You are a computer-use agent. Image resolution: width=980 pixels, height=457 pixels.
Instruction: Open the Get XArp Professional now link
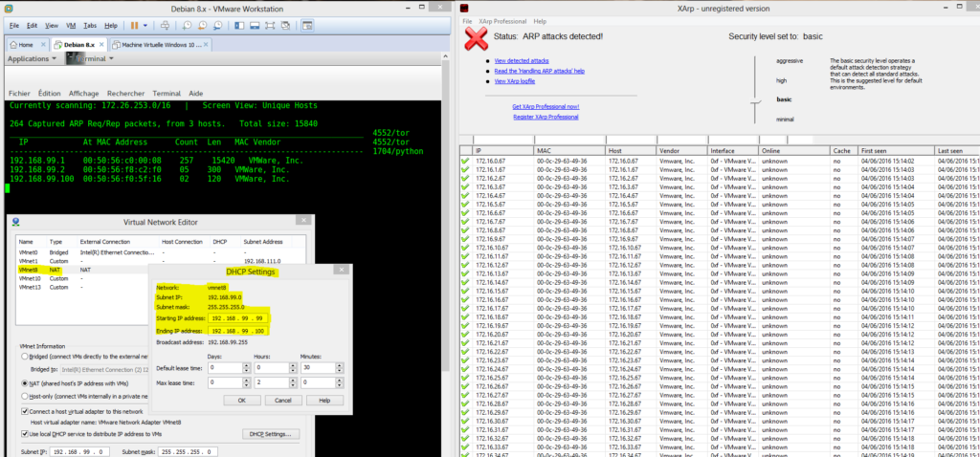(546, 107)
